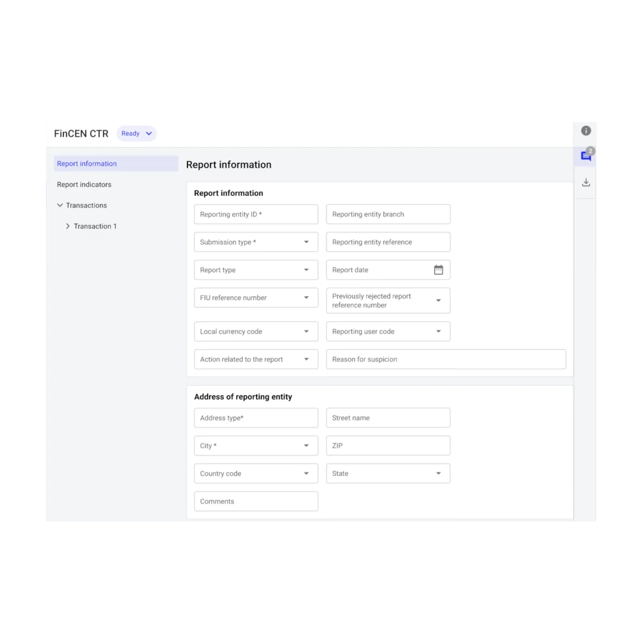Click the download report icon

[586, 182]
